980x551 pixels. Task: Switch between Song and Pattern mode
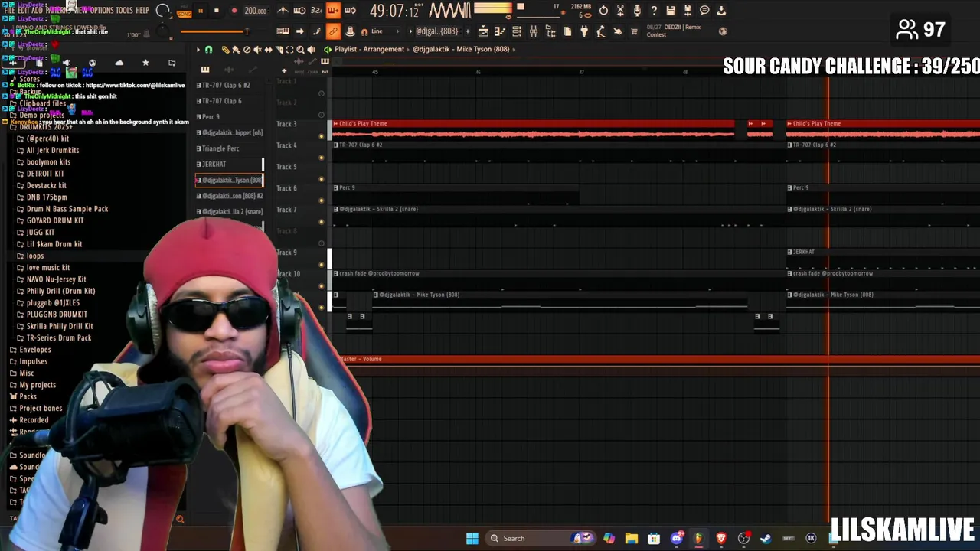click(185, 12)
